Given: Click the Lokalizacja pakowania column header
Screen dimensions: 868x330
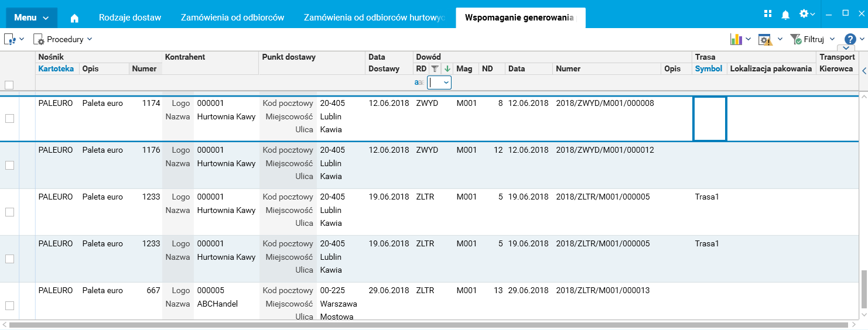Looking at the screenshot, I should (771, 68).
